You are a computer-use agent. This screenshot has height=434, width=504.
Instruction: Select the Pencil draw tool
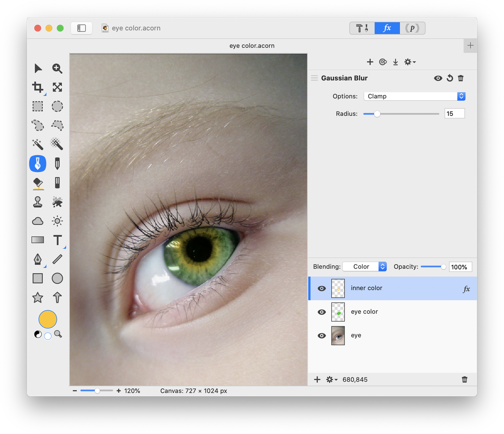[57, 164]
